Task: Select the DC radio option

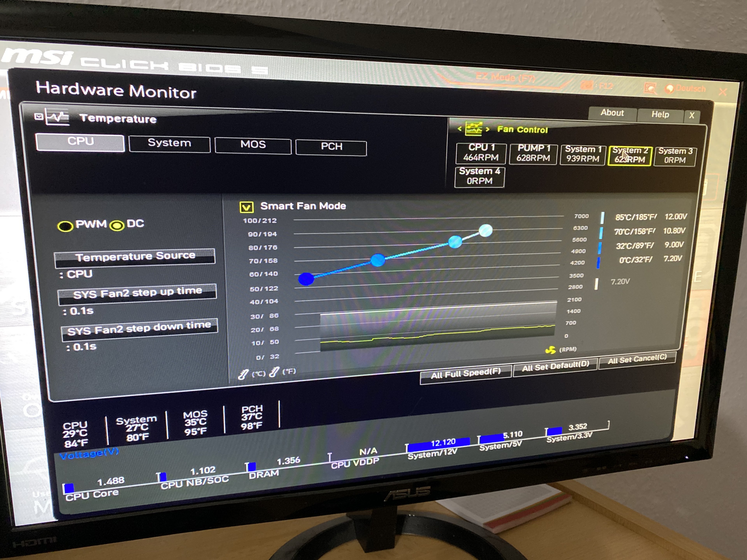Action: [117, 225]
